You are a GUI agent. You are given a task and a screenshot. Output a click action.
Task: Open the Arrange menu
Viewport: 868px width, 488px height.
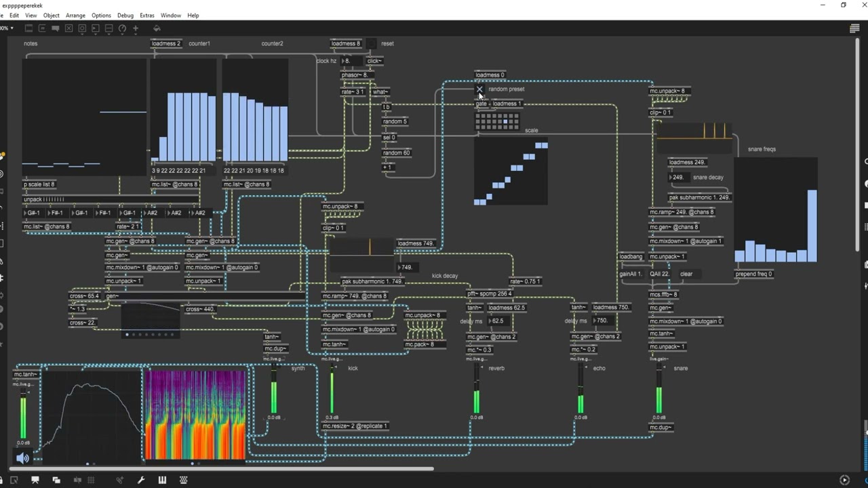[75, 15]
